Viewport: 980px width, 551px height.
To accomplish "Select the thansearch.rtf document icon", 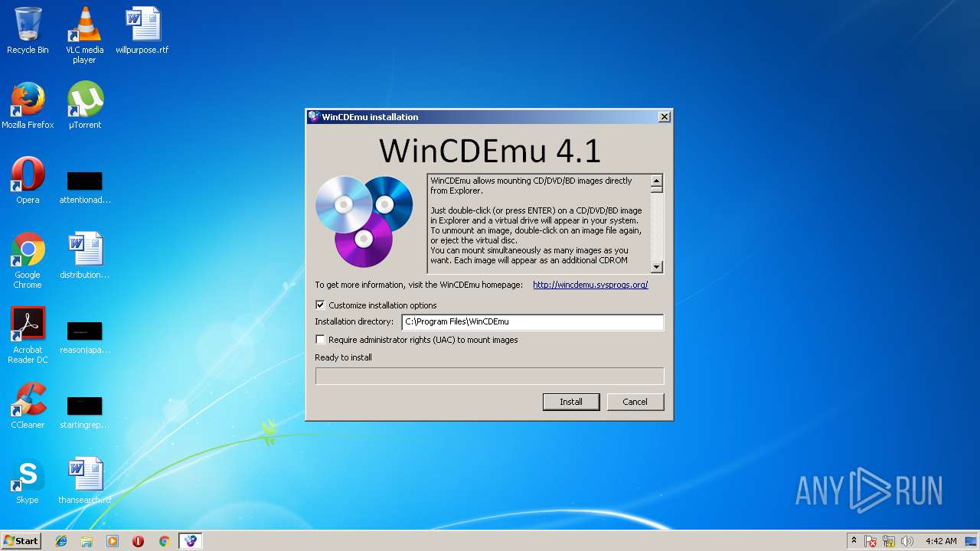I will 84,481.
